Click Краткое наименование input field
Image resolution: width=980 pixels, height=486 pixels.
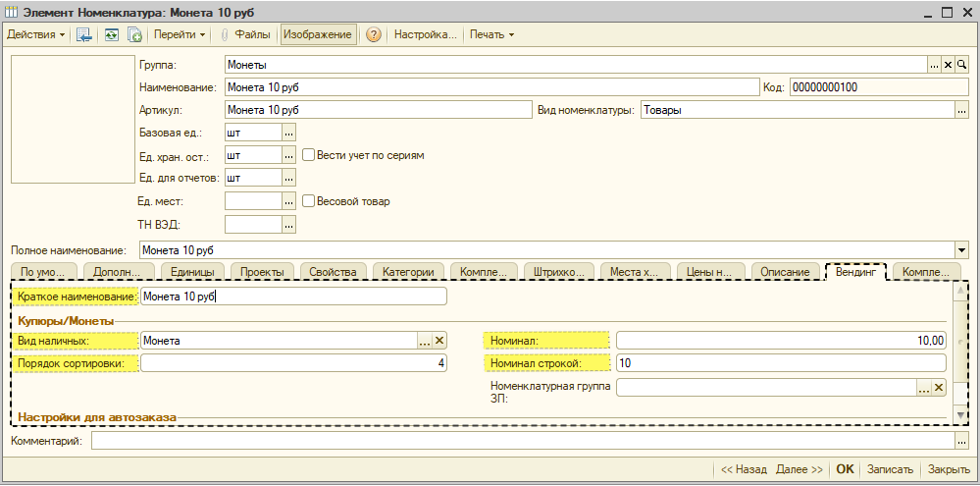(293, 297)
